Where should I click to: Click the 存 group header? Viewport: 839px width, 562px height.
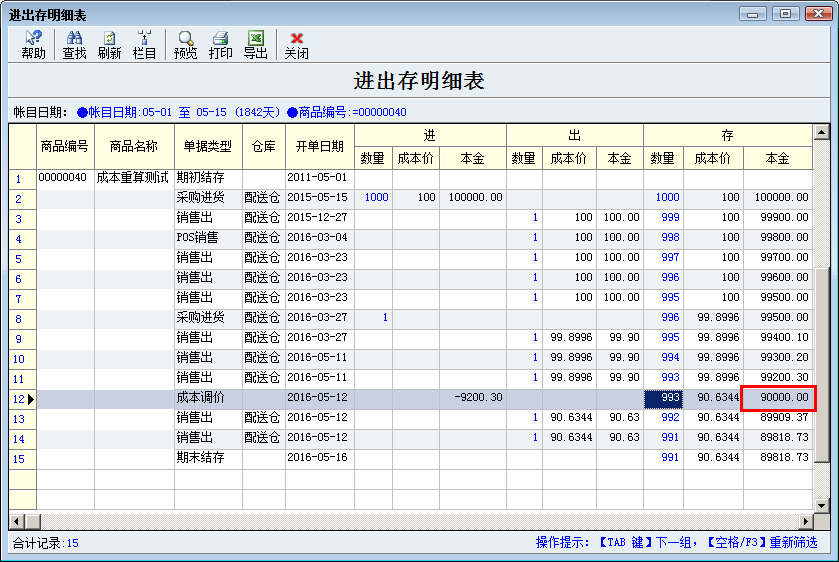coord(728,135)
